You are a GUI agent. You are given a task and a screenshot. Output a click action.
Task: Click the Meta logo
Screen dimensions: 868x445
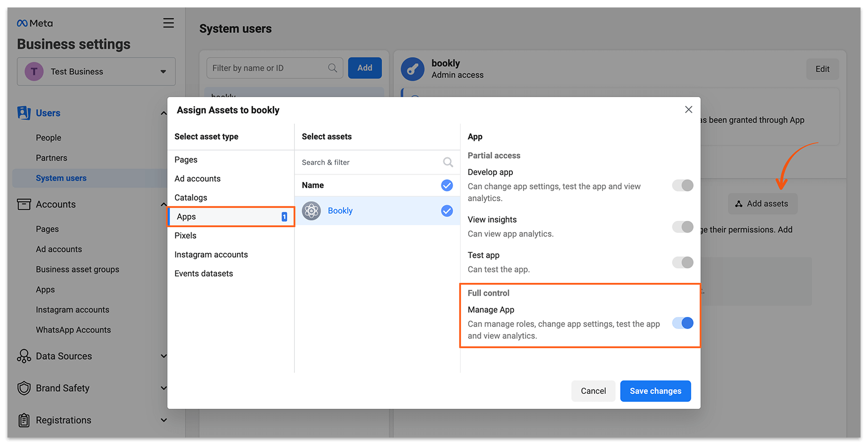point(35,23)
